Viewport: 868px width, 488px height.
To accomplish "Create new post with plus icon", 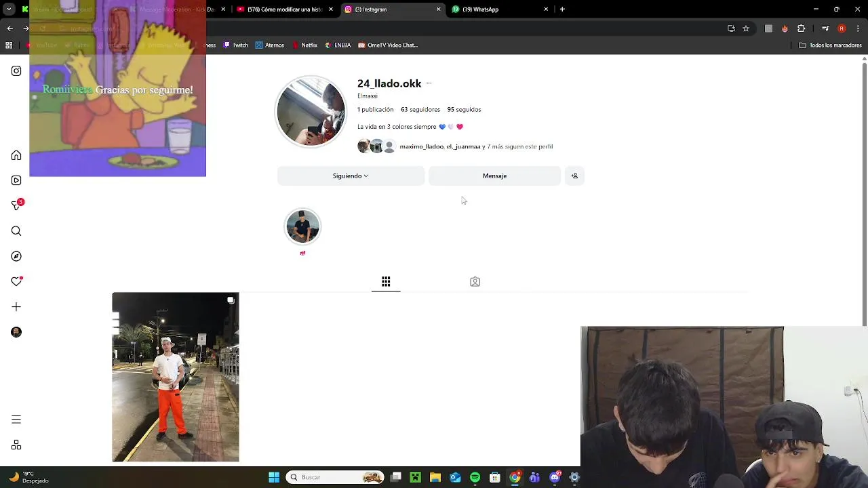I will pos(16,307).
